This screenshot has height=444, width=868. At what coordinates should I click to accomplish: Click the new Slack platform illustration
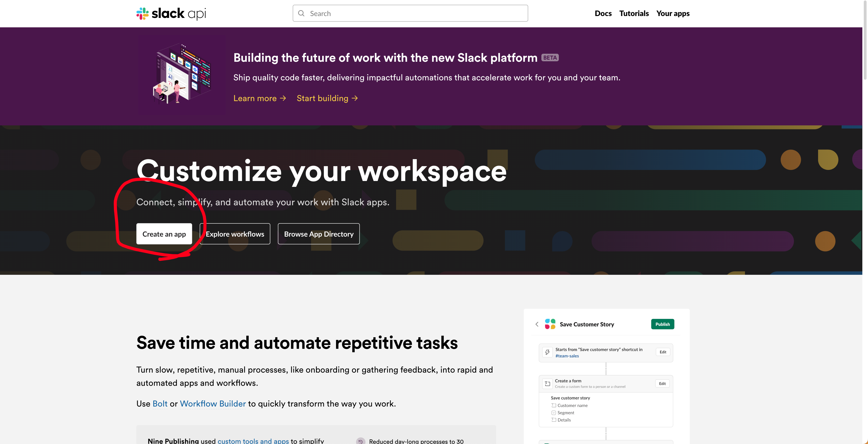point(182,74)
